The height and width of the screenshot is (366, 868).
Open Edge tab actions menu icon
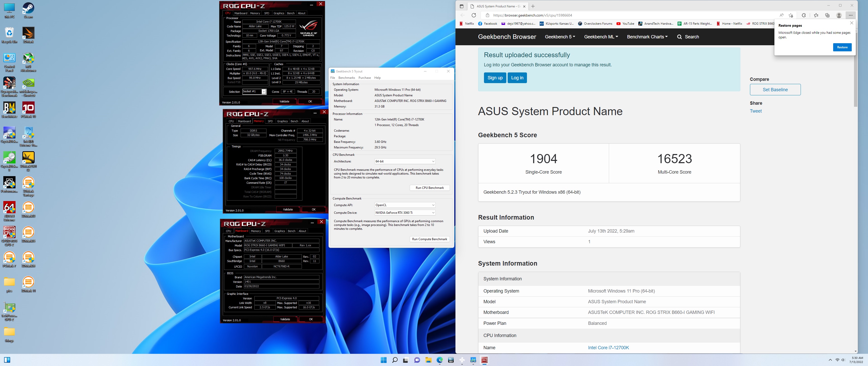462,6
